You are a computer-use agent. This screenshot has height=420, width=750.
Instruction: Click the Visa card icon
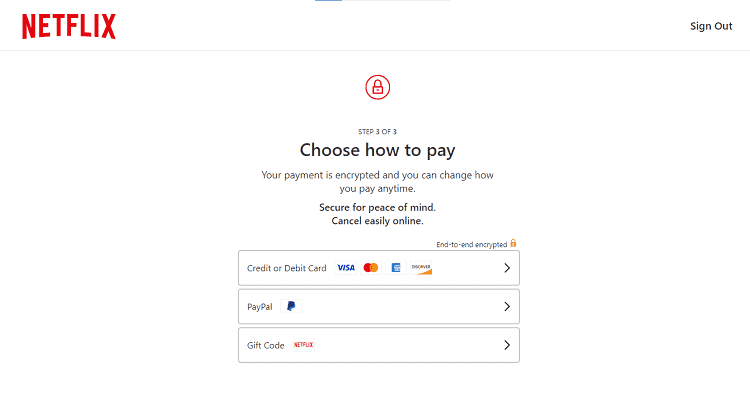pos(346,268)
